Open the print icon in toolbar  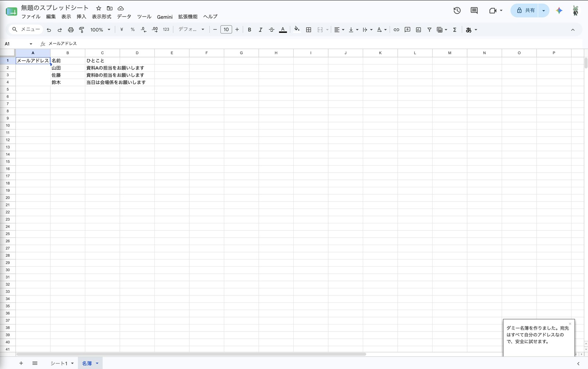(71, 30)
